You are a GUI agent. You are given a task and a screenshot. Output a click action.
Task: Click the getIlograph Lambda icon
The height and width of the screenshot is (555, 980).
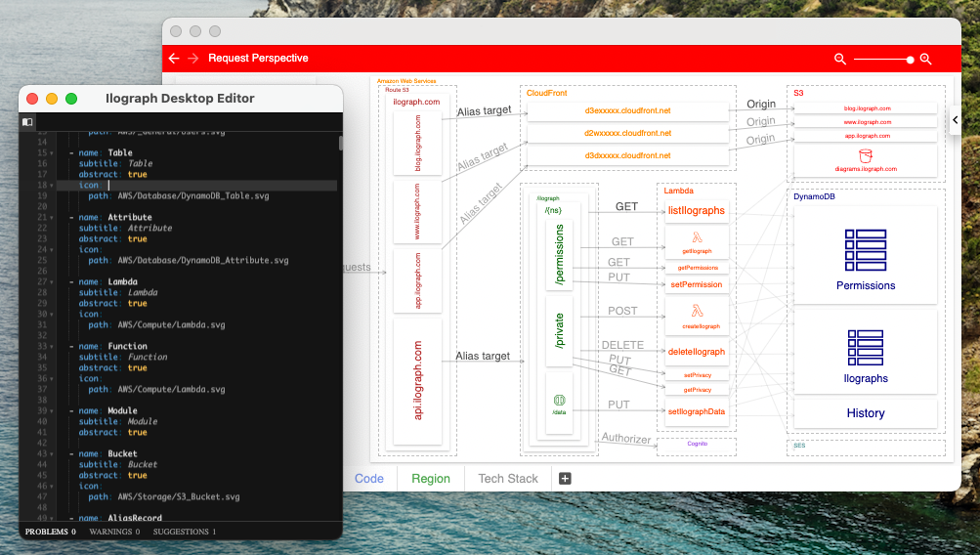[x=697, y=237]
